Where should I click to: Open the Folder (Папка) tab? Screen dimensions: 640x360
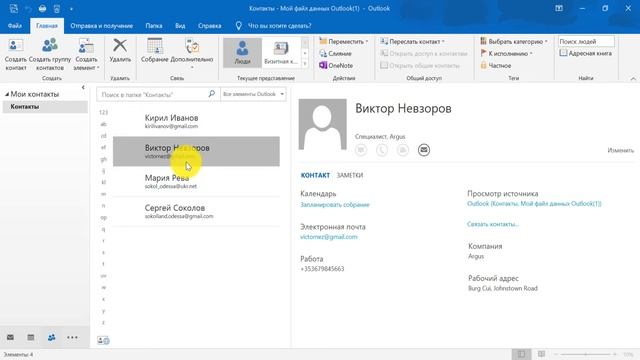[154, 26]
